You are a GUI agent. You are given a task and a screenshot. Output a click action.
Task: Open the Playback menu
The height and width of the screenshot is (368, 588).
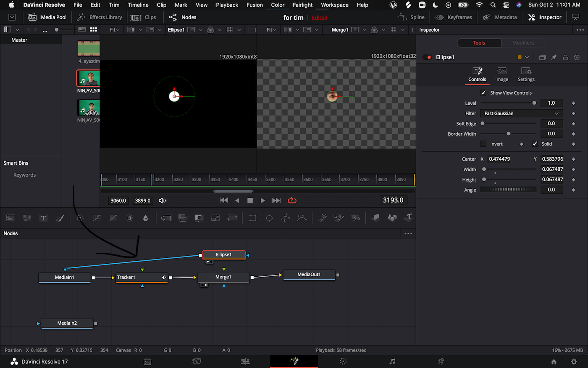point(227,5)
